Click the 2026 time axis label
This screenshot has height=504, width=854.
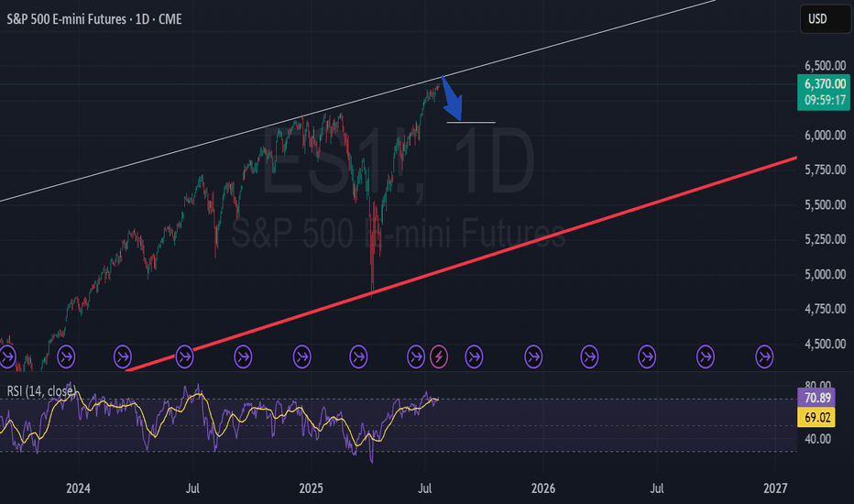click(543, 488)
